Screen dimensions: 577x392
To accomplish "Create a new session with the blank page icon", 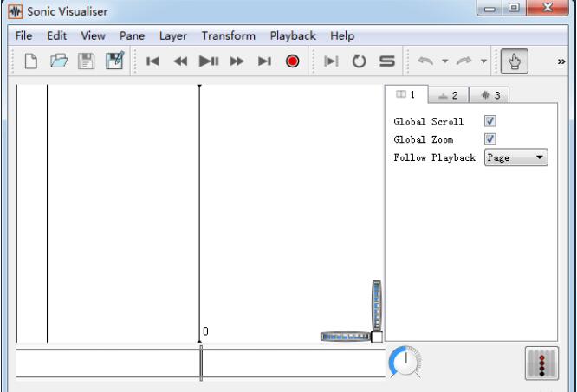I will point(31,61).
